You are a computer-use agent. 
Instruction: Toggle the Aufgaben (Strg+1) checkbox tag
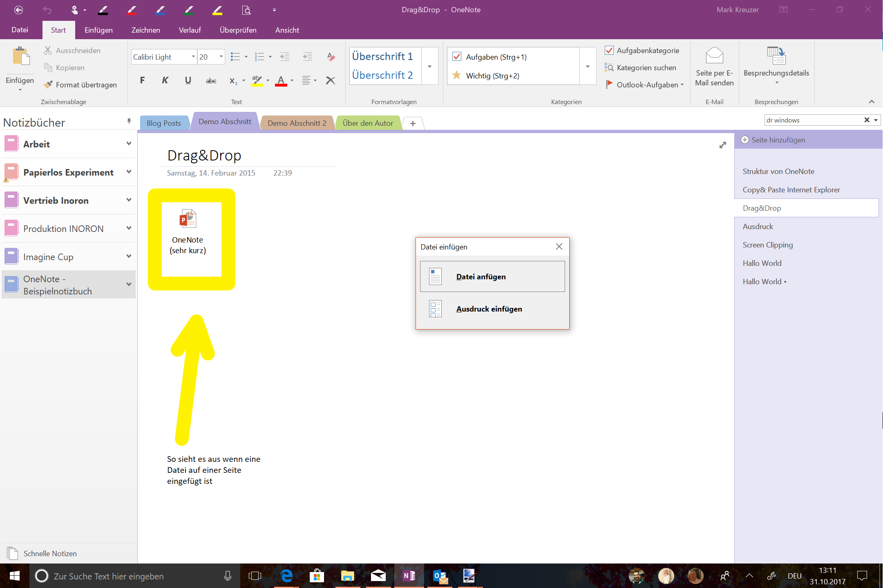[x=457, y=57]
